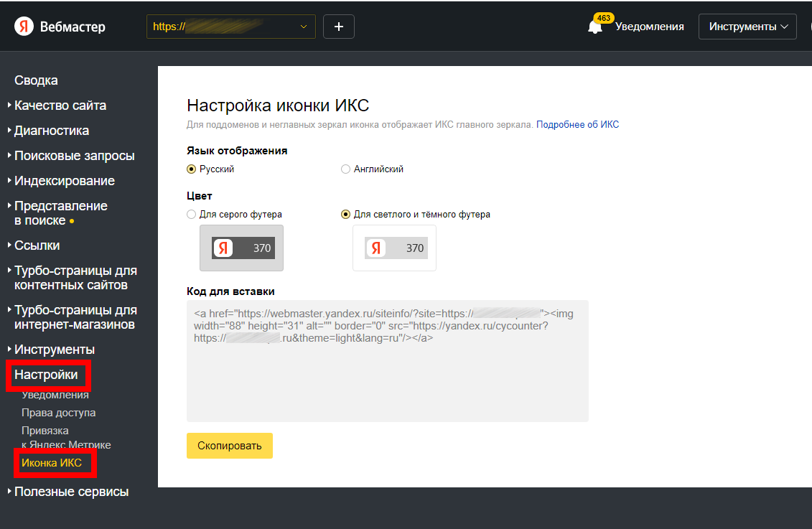Click the Yandex logo icon

(24, 27)
